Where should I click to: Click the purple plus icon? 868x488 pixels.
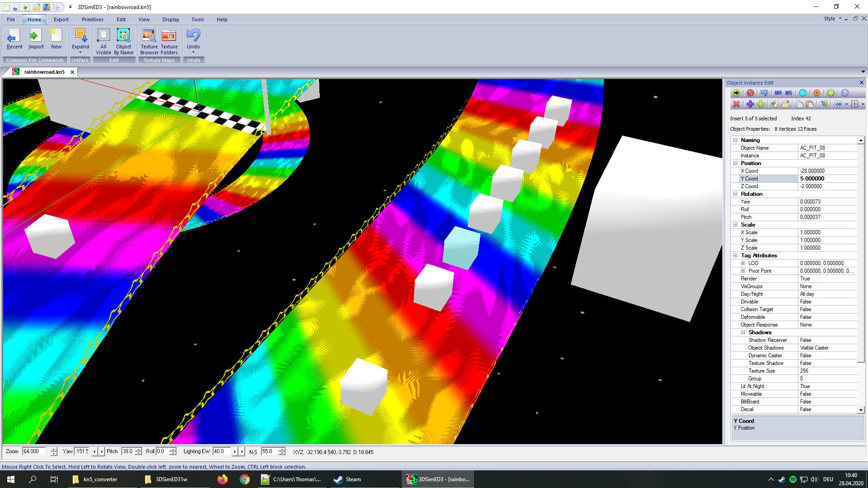[x=750, y=104]
